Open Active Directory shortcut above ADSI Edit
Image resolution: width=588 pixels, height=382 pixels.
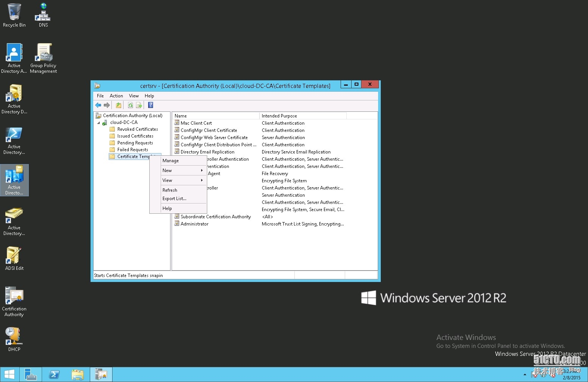tap(14, 221)
